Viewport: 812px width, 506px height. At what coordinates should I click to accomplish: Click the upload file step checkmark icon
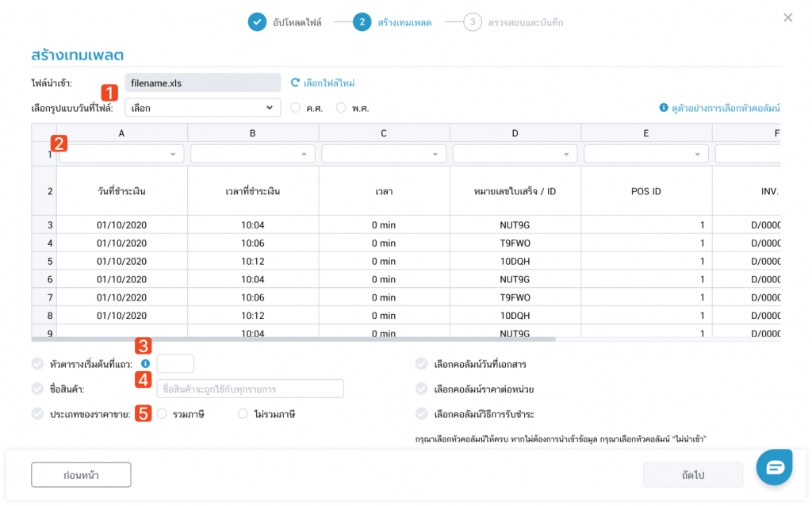[256, 22]
